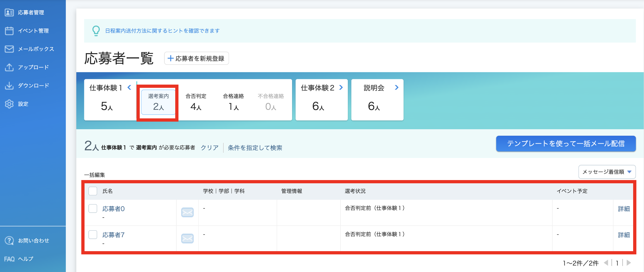Click the lightbulb hint icon
The height and width of the screenshot is (272, 644).
[x=96, y=31]
